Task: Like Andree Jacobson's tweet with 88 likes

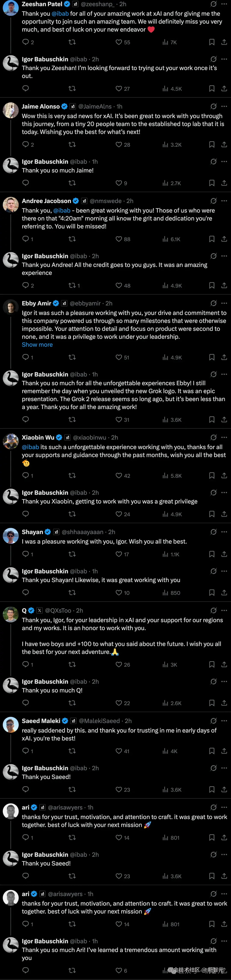Action: pos(119,239)
